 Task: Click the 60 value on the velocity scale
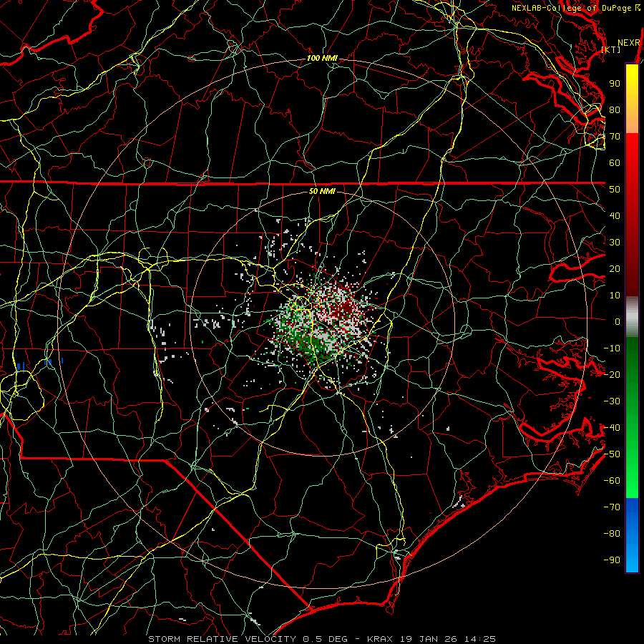[x=615, y=163]
